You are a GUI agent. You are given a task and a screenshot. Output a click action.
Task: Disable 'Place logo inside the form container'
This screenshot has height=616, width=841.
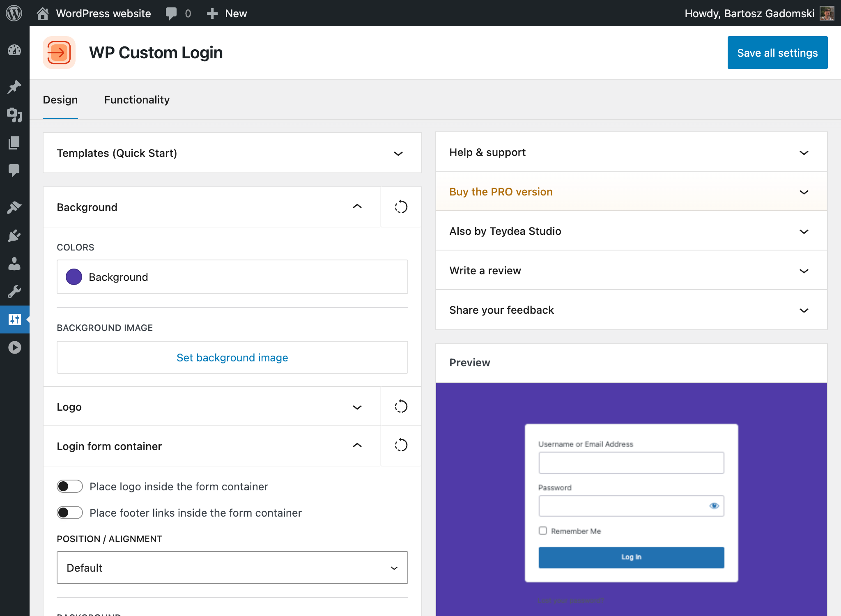coord(70,486)
